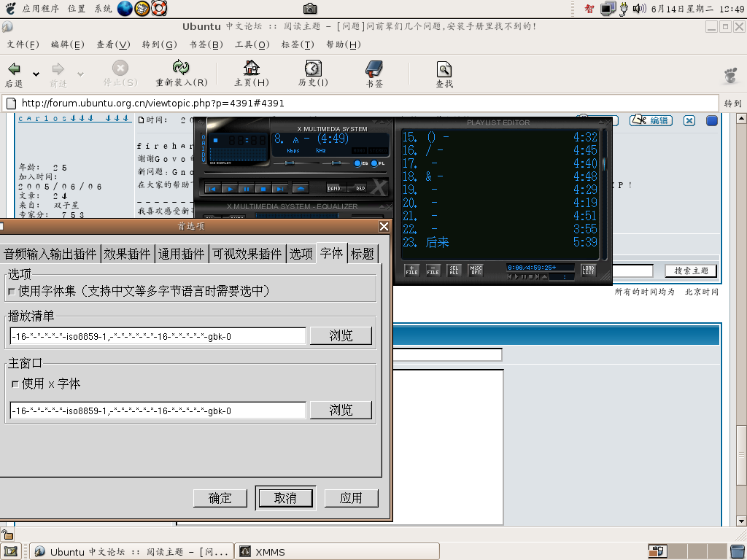The height and width of the screenshot is (560, 747).
Task: Select playlist entry 23. 后来
Action: click(x=499, y=242)
